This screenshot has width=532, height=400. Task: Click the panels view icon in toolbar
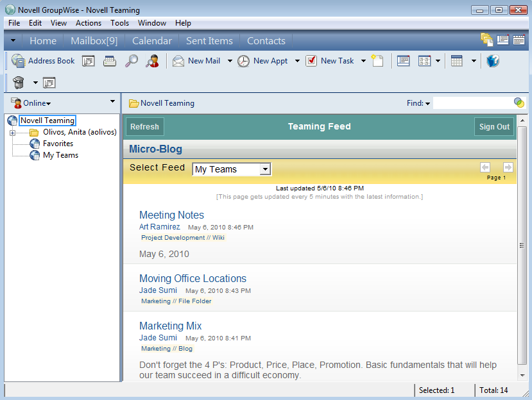click(424, 61)
